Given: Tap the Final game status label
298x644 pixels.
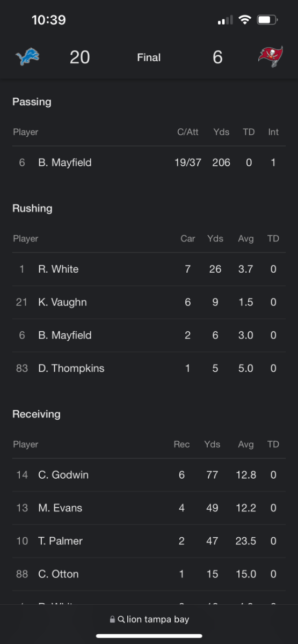Looking at the screenshot, I should point(149,57).
